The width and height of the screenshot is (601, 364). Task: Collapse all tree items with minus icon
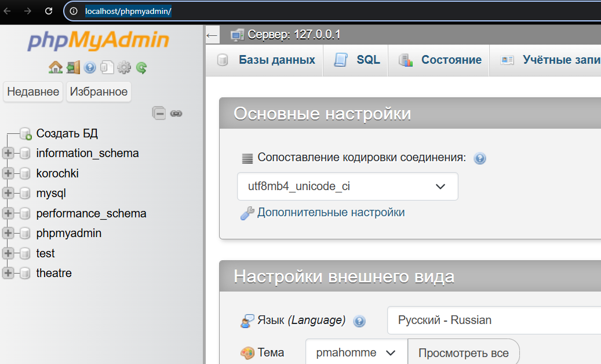tap(159, 113)
